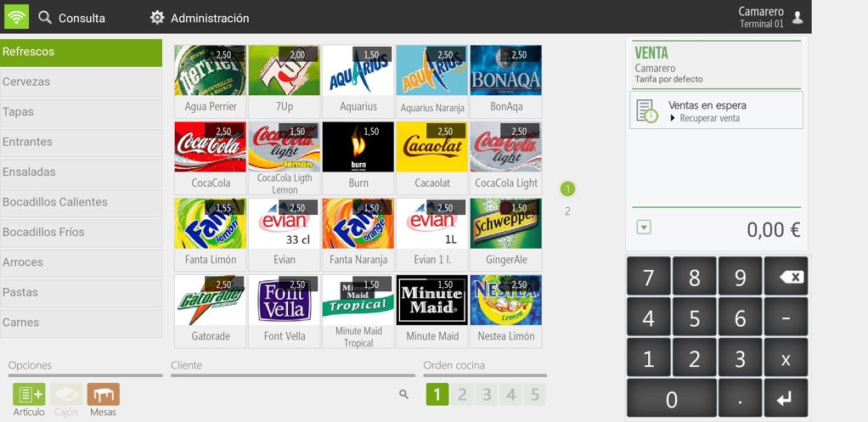This screenshot has height=422, width=868.
Task: Add CocaCola Light product
Action: 506,158
